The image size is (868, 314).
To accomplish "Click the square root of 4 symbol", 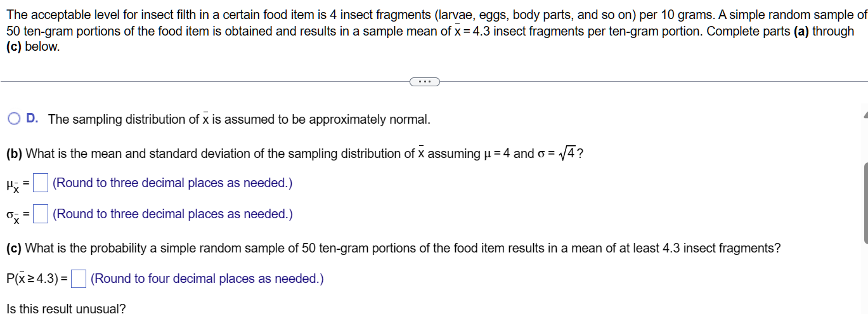I will click(x=567, y=154).
